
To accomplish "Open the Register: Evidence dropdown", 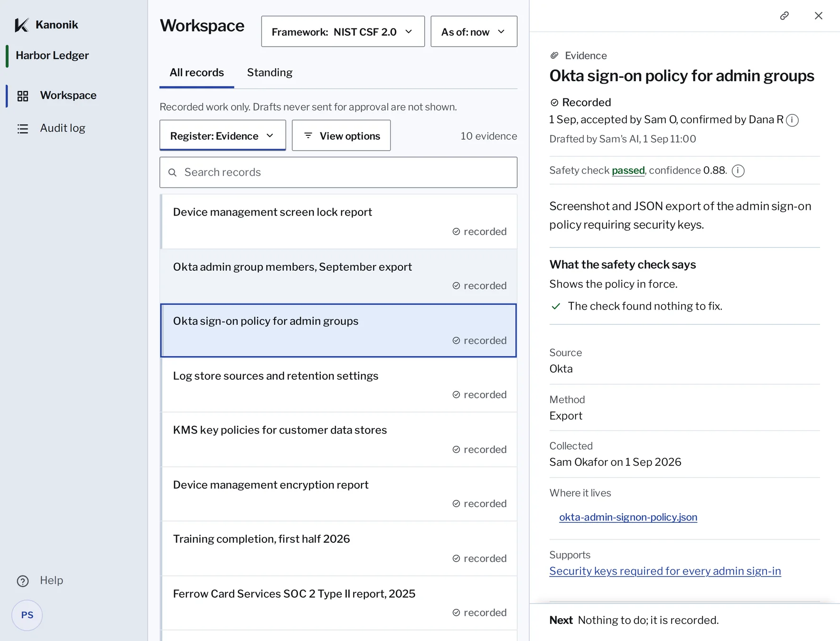I will tap(223, 136).
